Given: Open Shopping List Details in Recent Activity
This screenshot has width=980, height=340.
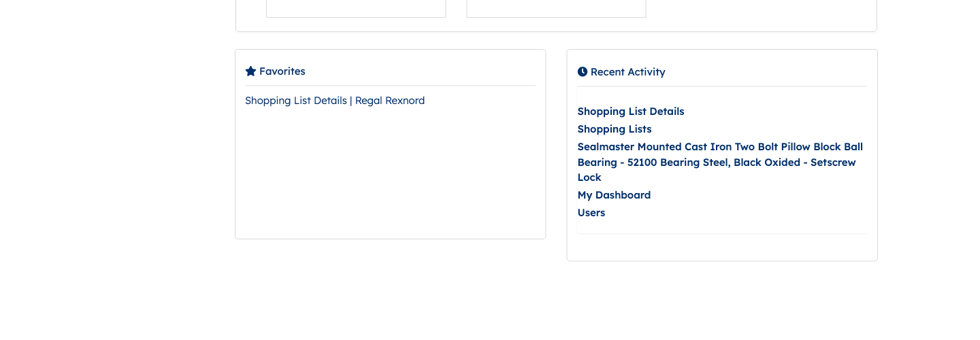Looking at the screenshot, I should click(631, 112).
